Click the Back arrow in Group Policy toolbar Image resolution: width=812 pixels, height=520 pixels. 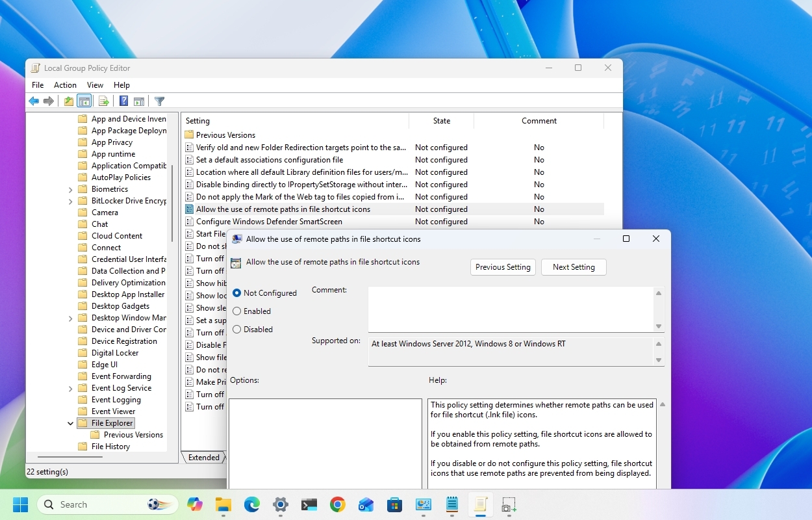coord(34,101)
